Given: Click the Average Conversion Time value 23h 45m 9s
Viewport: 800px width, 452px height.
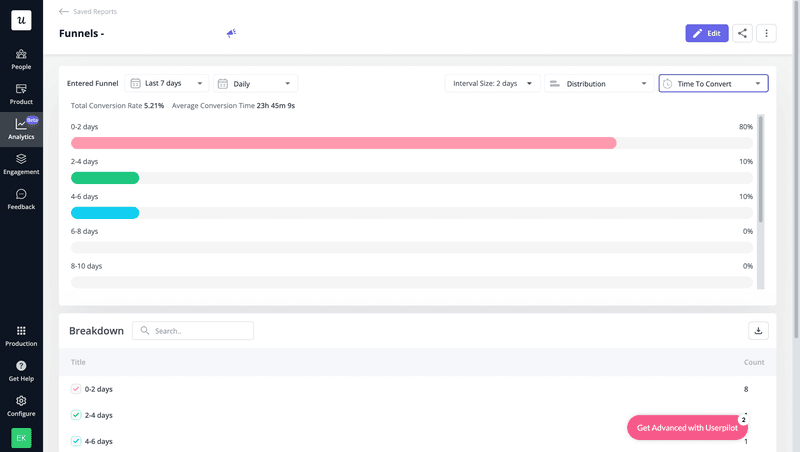Looking at the screenshot, I should pyautogui.click(x=276, y=106).
